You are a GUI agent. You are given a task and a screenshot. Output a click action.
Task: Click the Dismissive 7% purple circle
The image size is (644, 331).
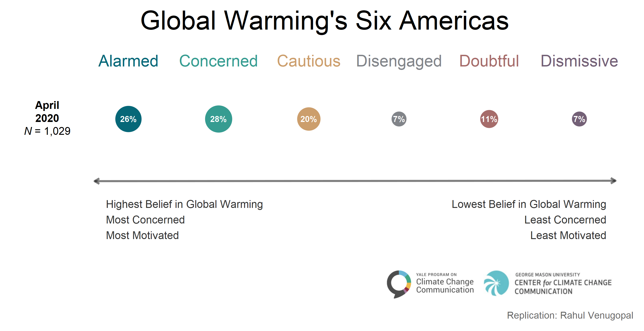pyautogui.click(x=580, y=119)
